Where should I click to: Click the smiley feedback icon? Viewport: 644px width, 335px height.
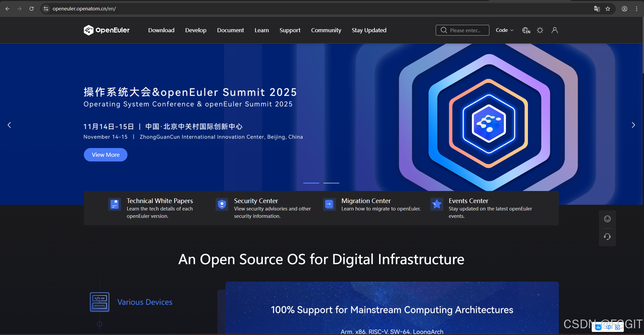tap(607, 219)
